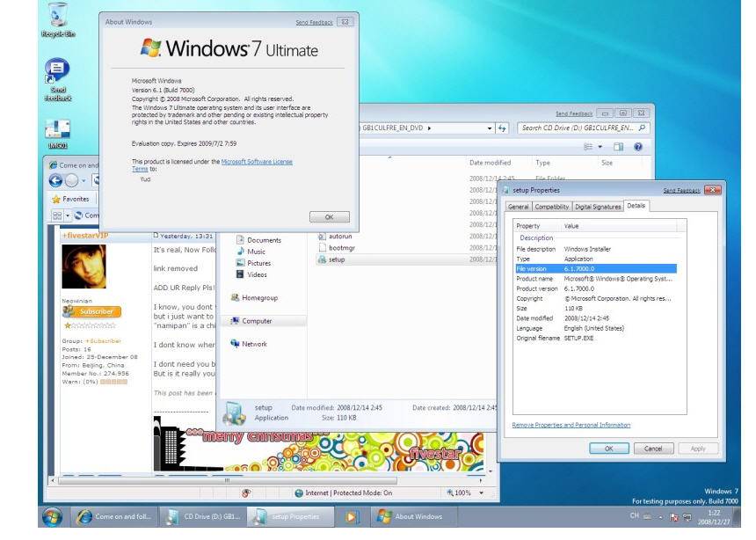Viewport: 756px width, 540px height.
Task: Click the CH language indicator in tray
Action: [634, 516]
